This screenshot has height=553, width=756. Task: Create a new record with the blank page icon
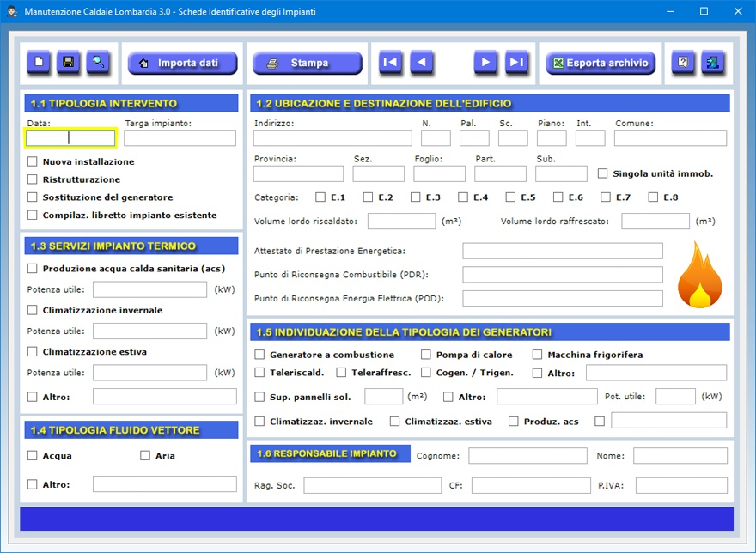39,62
